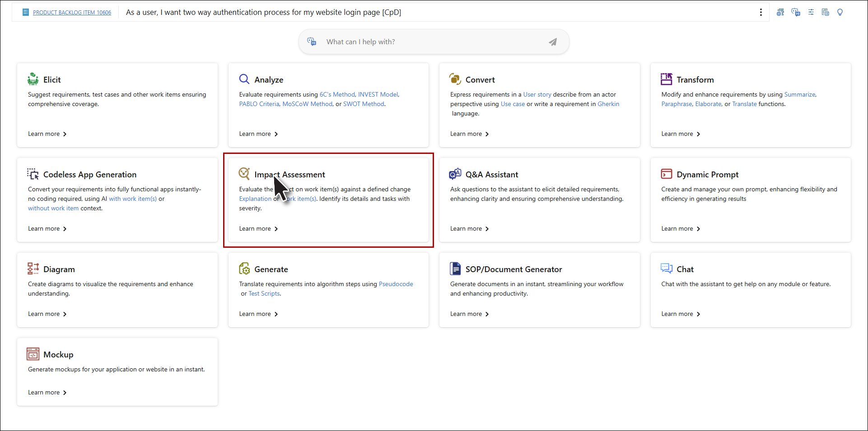
Task: Focus the 'What can I help with?' field
Action: coord(429,42)
